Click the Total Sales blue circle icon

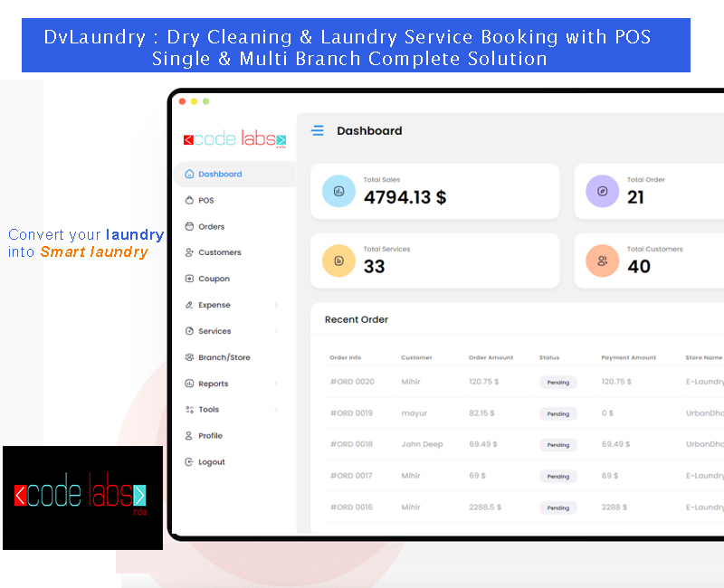(338, 191)
